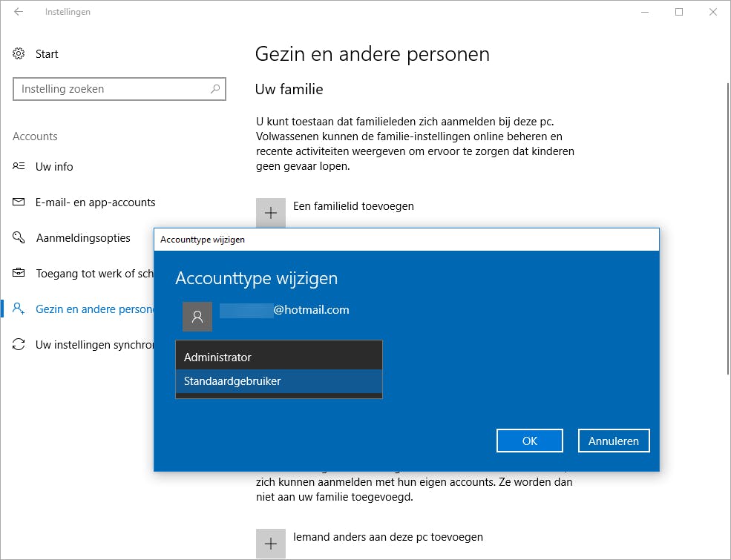The width and height of the screenshot is (731, 560).
Task: Click the E-mail envelope icon
Action: tap(19, 202)
